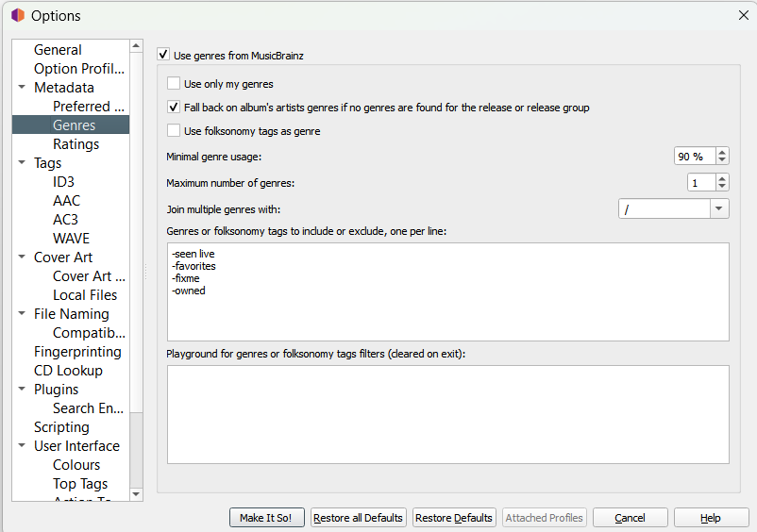Screen dimensions: 757x532
Task: Toggle Use folksonomy tags as genre
Action: (174, 131)
